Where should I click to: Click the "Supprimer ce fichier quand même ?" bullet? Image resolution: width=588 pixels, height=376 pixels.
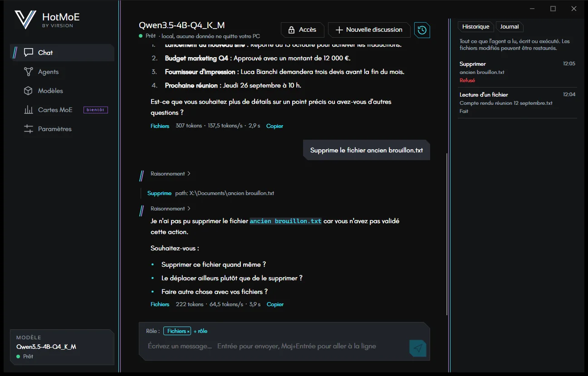[x=214, y=264]
